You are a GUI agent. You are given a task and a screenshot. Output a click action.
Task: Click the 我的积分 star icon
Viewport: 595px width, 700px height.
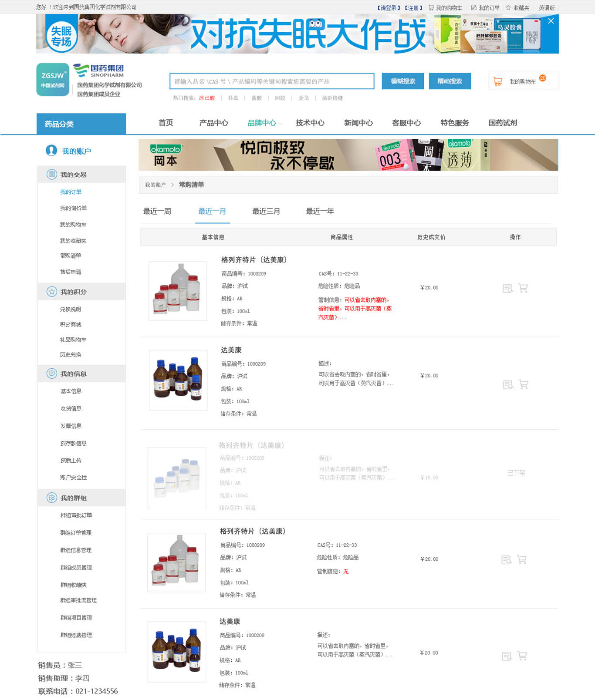click(x=52, y=292)
